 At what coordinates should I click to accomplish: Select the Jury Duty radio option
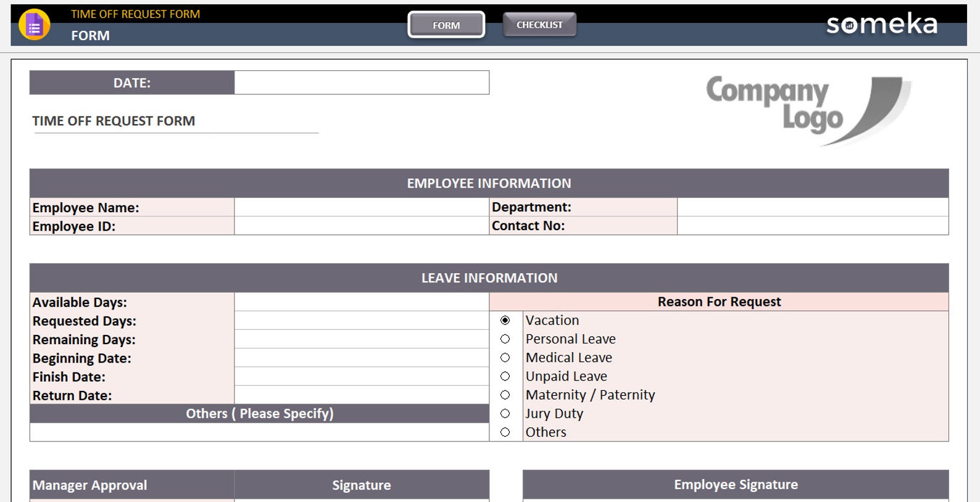[505, 413]
